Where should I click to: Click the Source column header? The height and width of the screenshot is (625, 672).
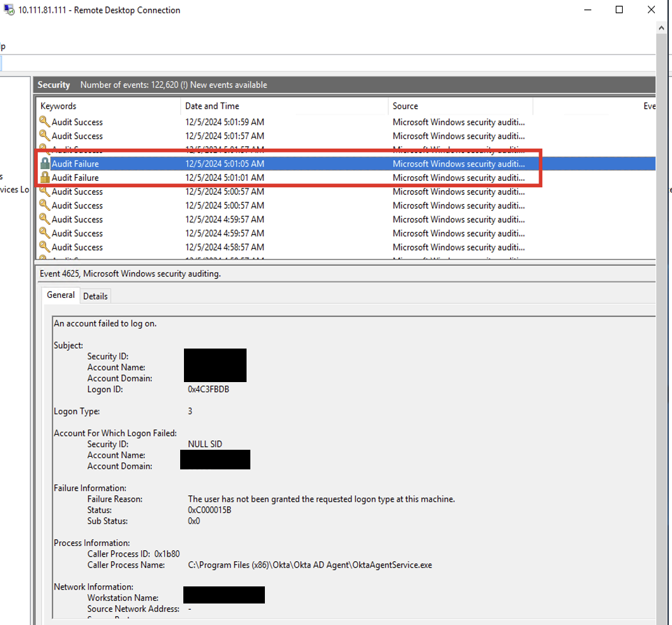click(405, 106)
